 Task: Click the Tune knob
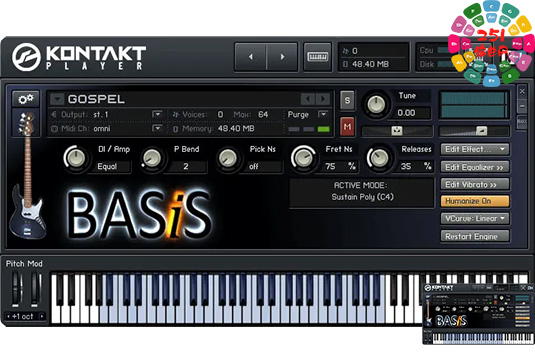coord(376,104)
